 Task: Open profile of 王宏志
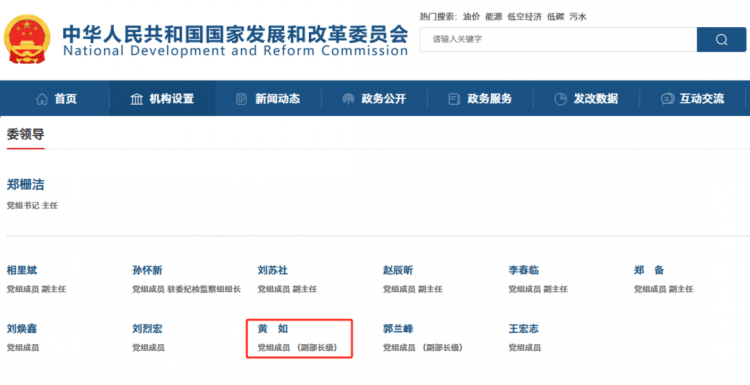click(524, 329)
